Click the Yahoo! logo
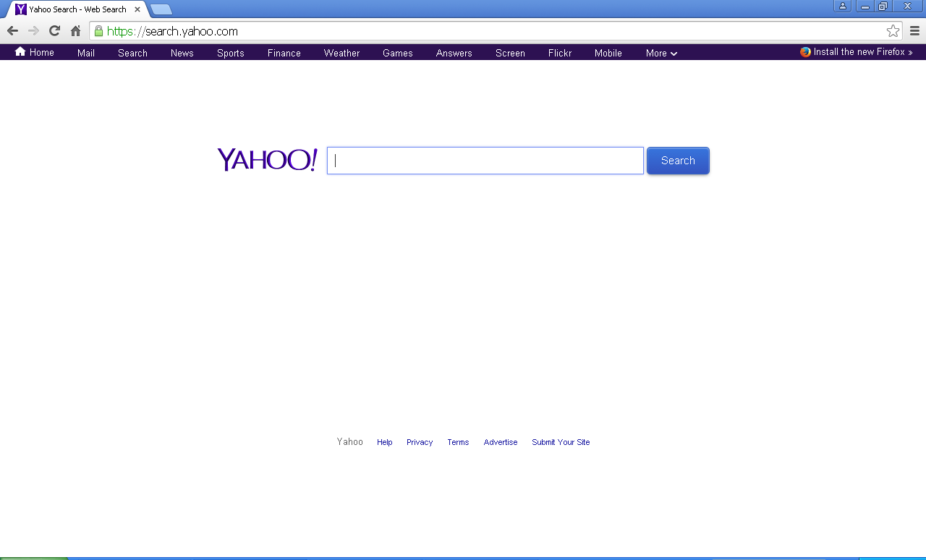926x560 pixels. [x=268, y=159]
